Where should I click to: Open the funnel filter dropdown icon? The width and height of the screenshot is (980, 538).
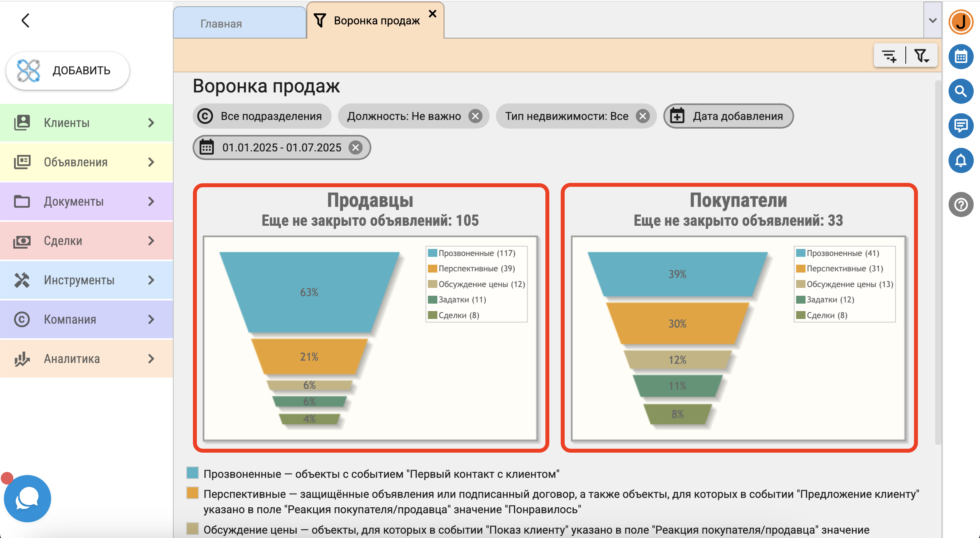[921, 56]
